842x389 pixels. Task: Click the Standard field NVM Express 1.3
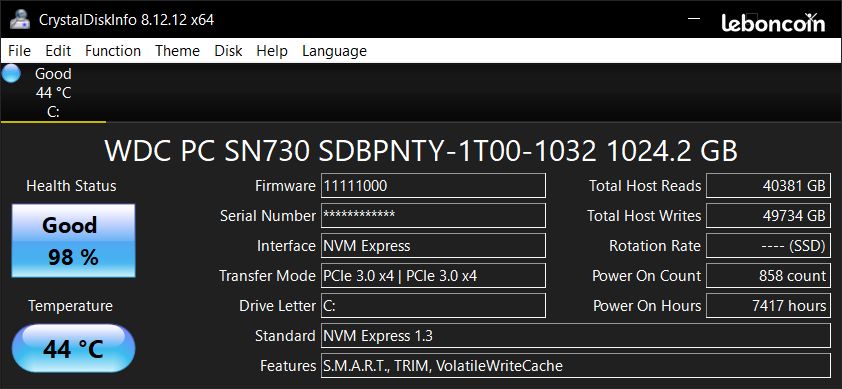pos(576,336)
